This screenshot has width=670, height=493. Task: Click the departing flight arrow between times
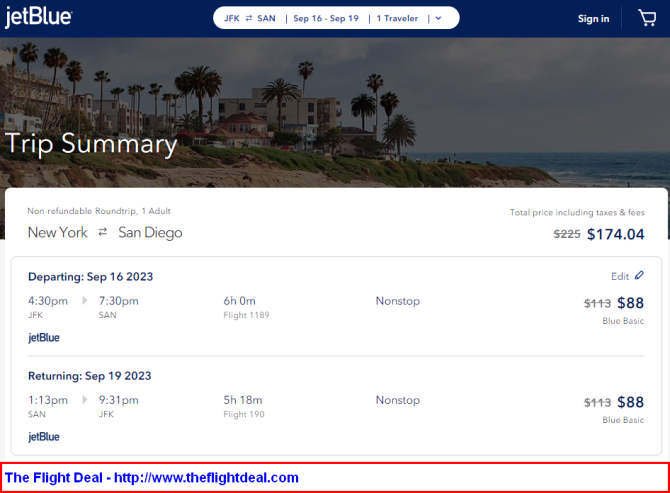pos(84,301)
